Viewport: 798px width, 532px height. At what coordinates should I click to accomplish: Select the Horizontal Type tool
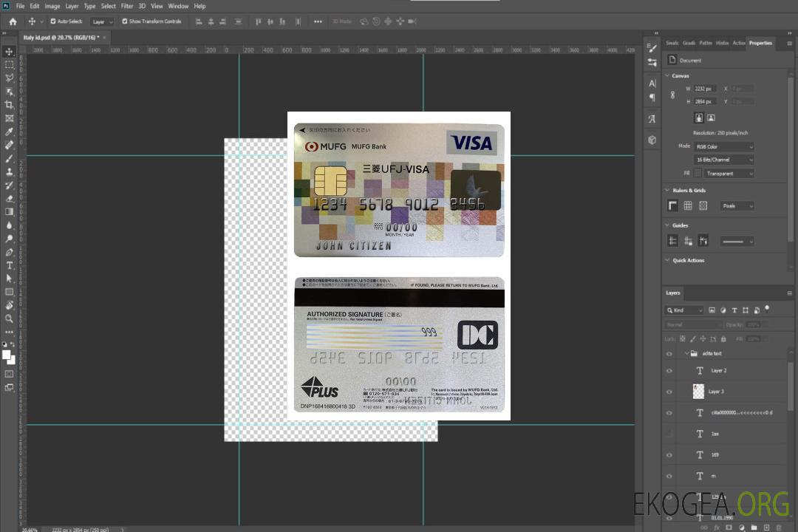tap(9, 265)
